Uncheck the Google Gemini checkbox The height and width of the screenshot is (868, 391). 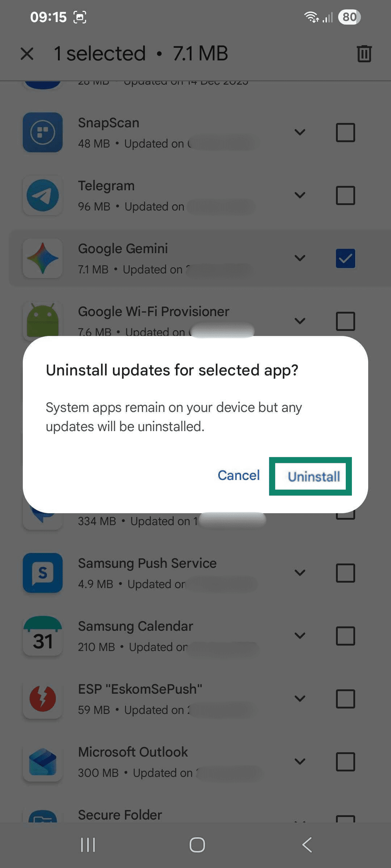click(345, 258)
